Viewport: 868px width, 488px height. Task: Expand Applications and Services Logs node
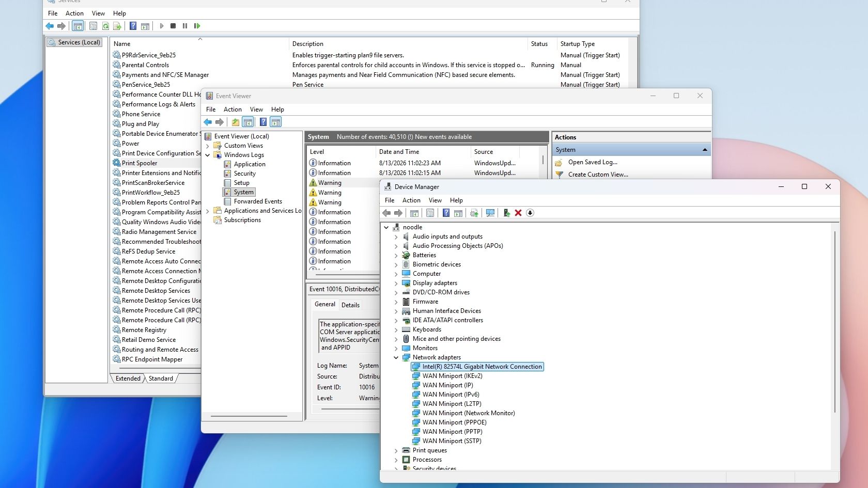point(208,211)
